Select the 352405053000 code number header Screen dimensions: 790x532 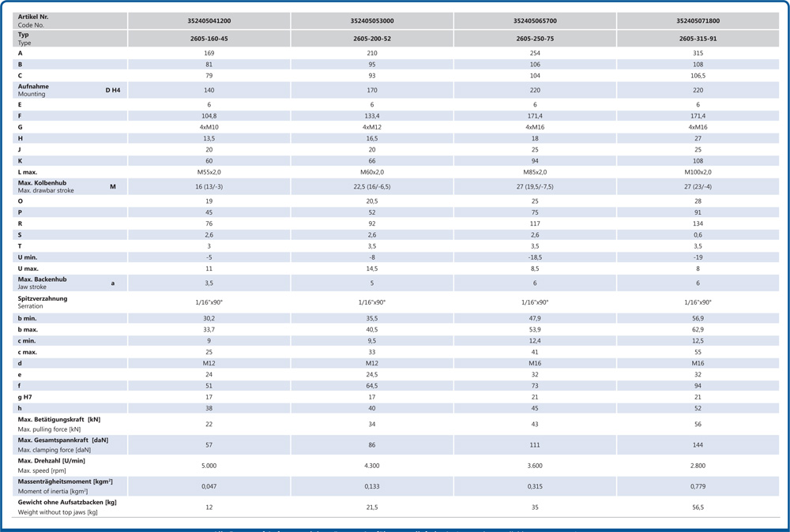[x=372, y=21]
